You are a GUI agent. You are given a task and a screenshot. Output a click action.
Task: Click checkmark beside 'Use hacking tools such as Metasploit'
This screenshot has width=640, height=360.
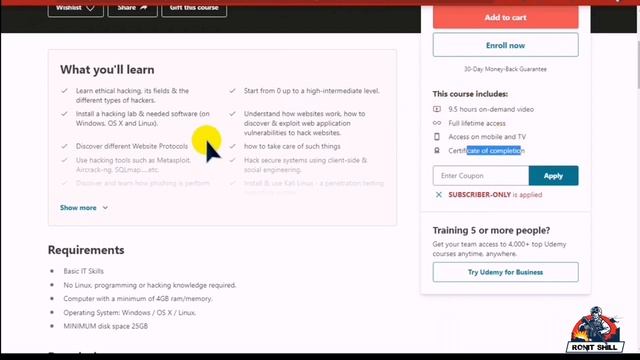coord(64,160)
